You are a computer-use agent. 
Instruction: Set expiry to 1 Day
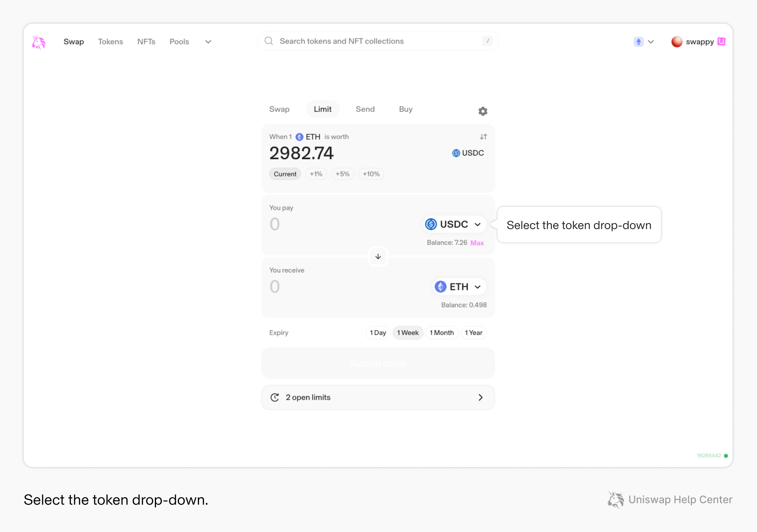click(378, 333)
